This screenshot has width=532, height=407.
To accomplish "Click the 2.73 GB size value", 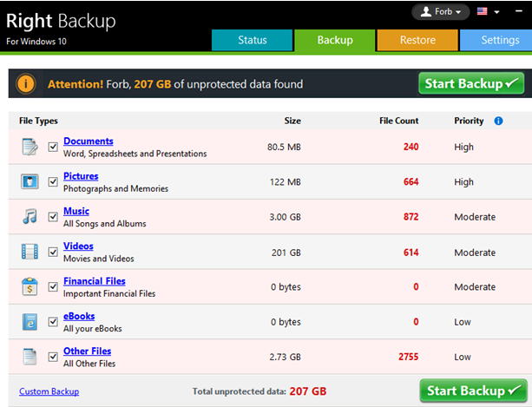I will pyautogui.click(x=285, y=357).
